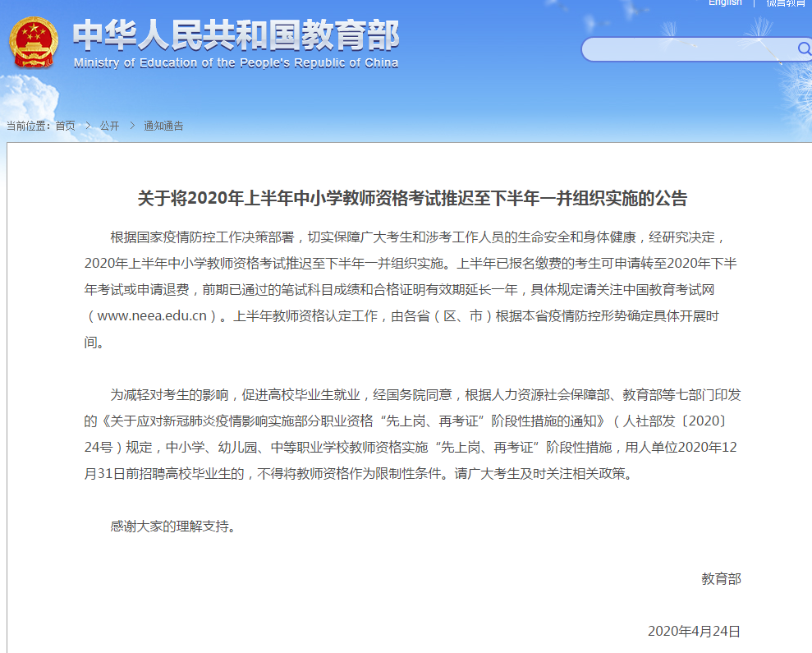The image size is (812, 653).
Task: Click the 中华人民共和国教育部 site title
Action: click(x=236, y=34)
